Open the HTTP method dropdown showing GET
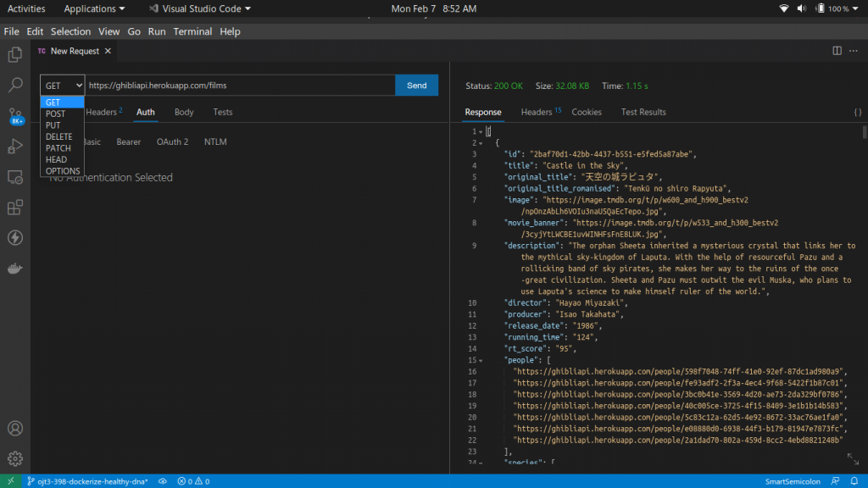Screen dimensions: 868x488 pos(63,86)
